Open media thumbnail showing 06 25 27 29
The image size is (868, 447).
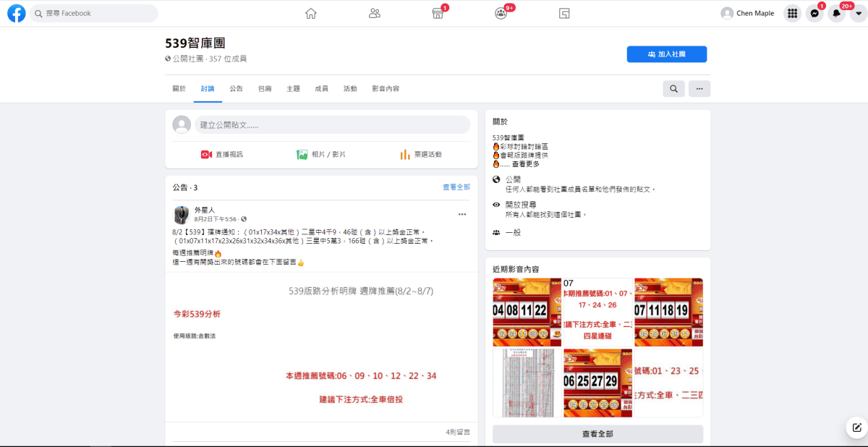click(x=597, y=383)
